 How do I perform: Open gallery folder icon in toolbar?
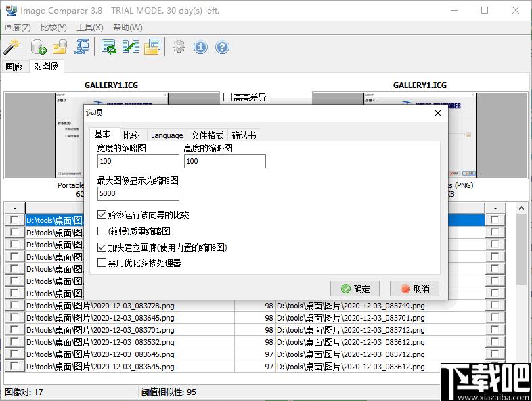coord(60,47)
